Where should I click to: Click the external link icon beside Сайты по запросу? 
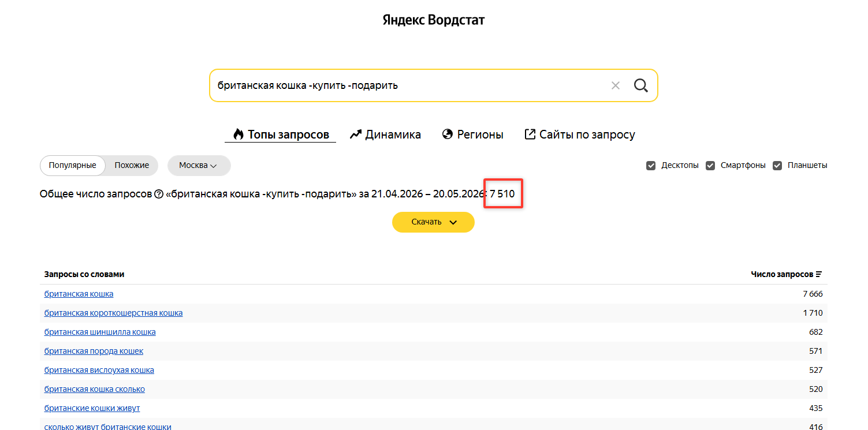tap(530, 134)
